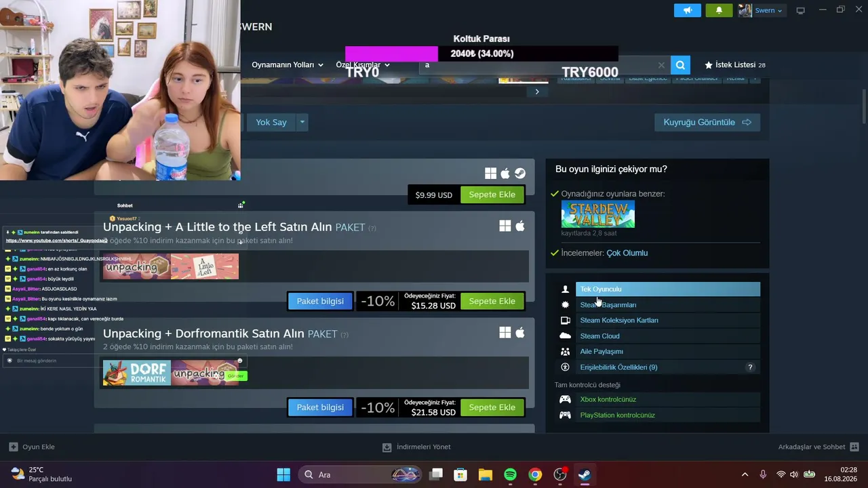This screenshot has width=868, height=488.
Task: Open the Steam notifications bell
Action: (x=719, y=10)
